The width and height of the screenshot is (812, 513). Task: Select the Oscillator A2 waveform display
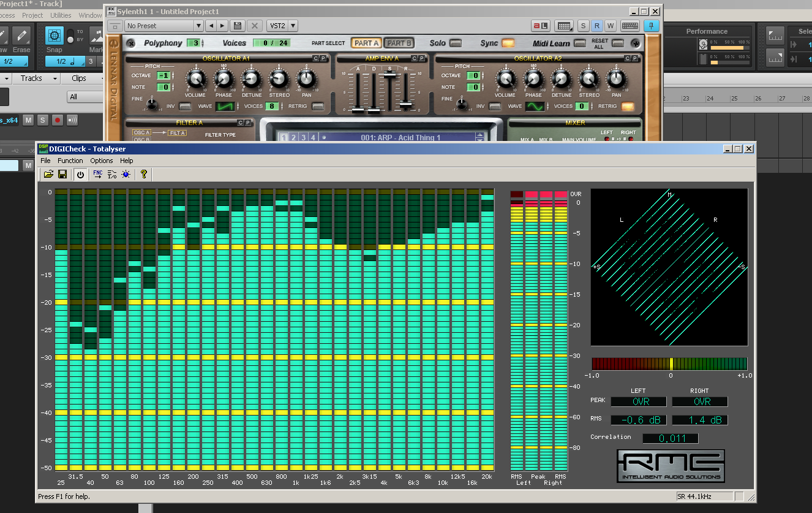click(536, 106)
